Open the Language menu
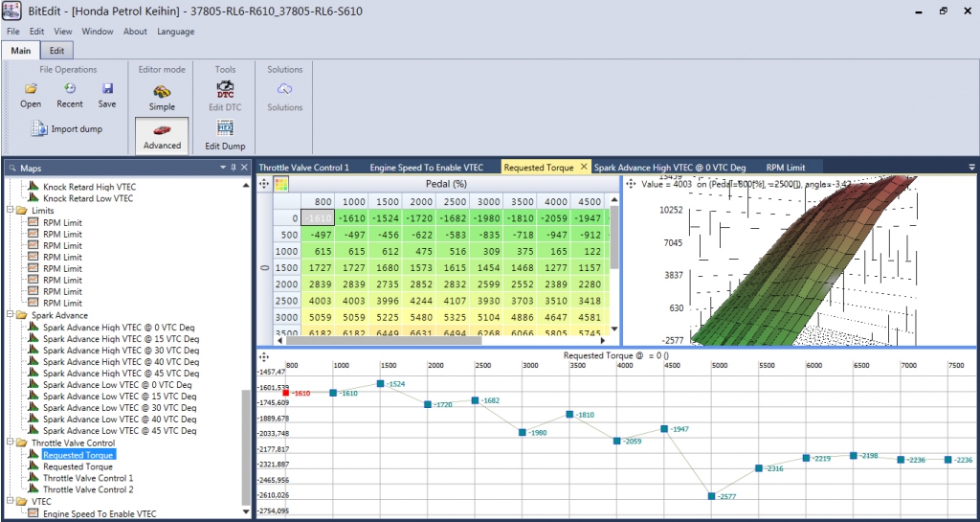 (176, 32)
